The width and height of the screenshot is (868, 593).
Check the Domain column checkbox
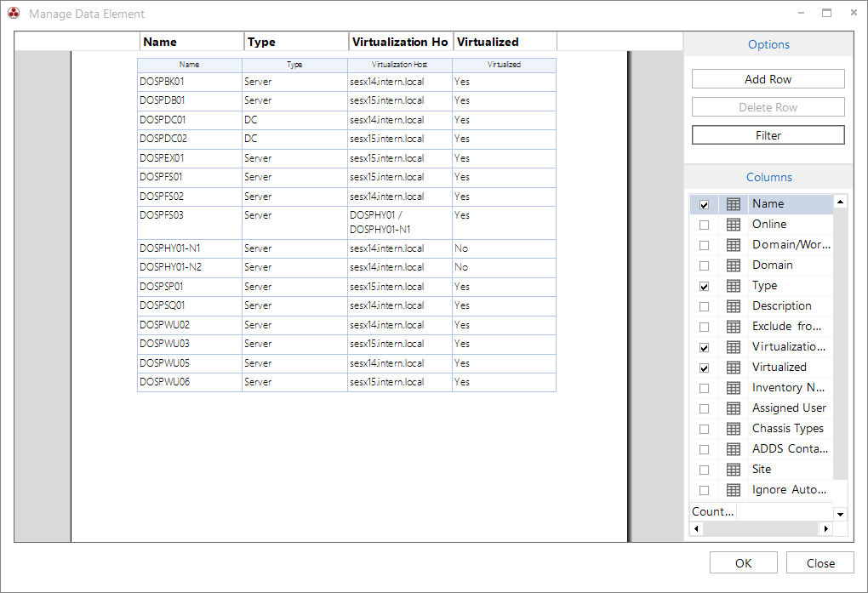pos(704,266)
